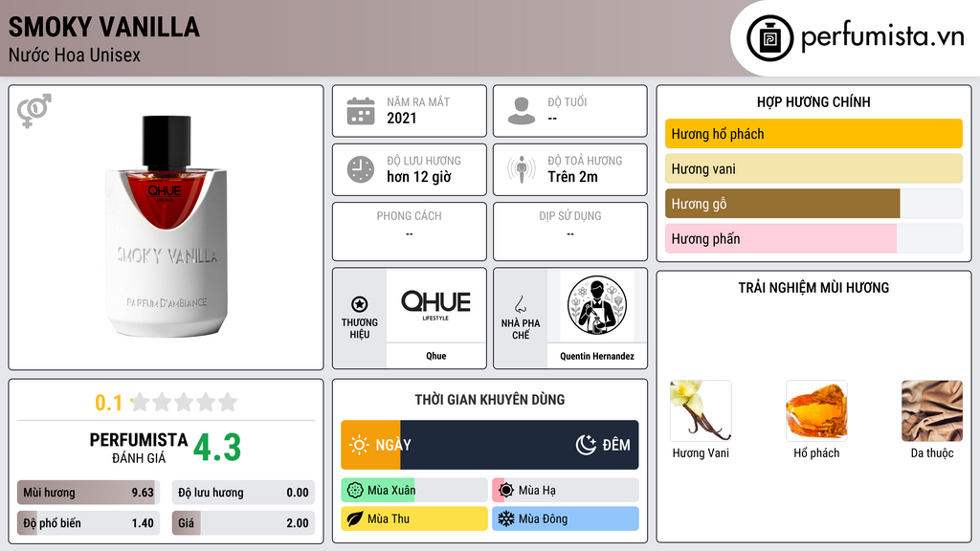This screenshot has width=980, height=551.
Task: Click the Smoky Vanilla bottle image
Action: coord(167,226)
